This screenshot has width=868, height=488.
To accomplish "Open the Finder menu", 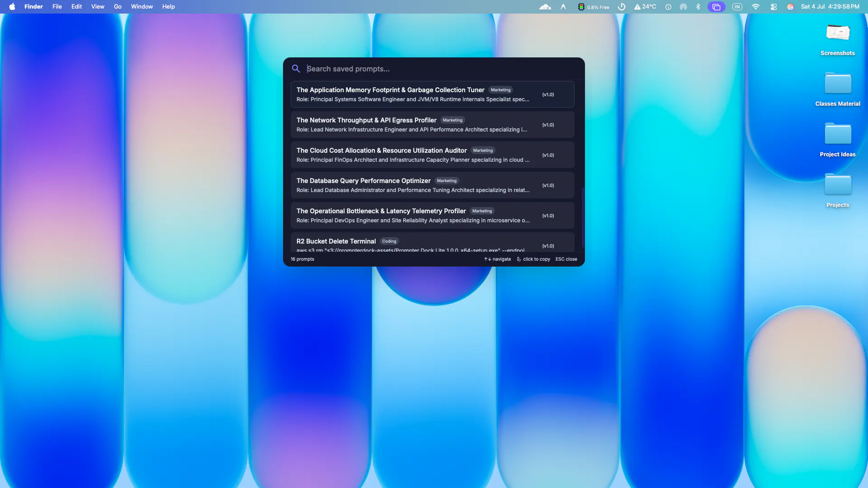I will click(x=33, y=7).
